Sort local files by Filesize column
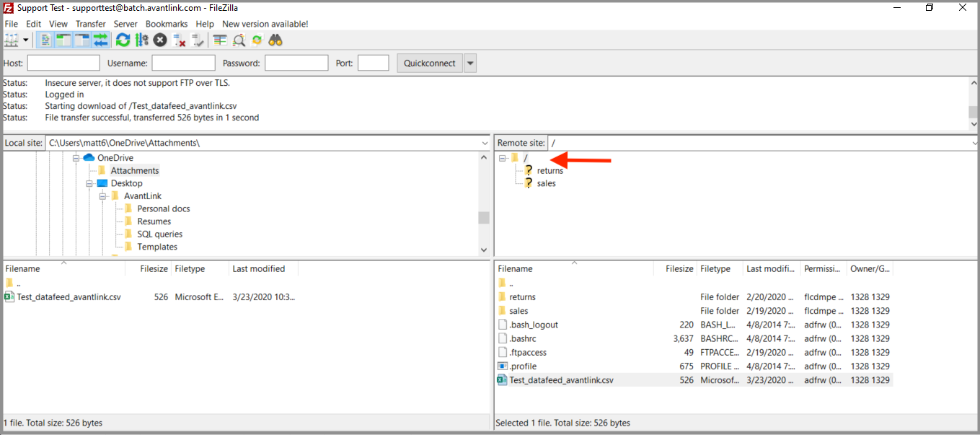Image resolution: width=980 pixels, height=435 pixels. (x=149, y=269)
